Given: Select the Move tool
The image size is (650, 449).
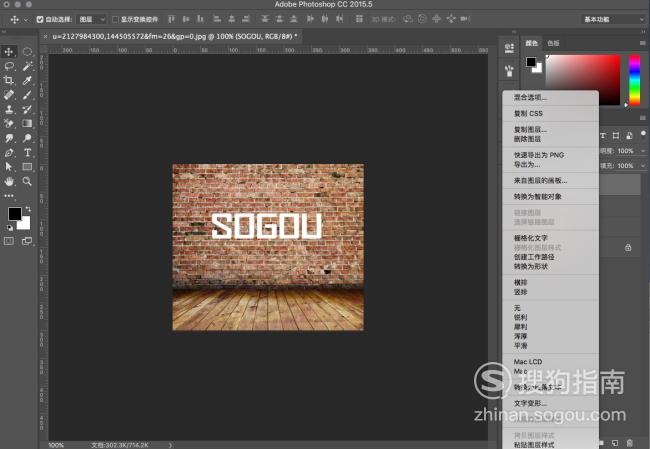Looking at the screenshot, I should [9, 52].
